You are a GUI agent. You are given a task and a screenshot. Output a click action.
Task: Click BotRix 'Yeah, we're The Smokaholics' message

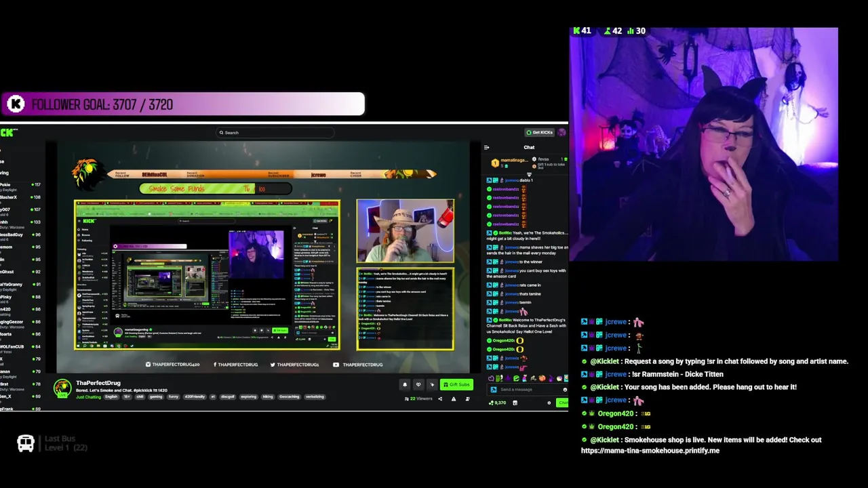pos(528,236)
